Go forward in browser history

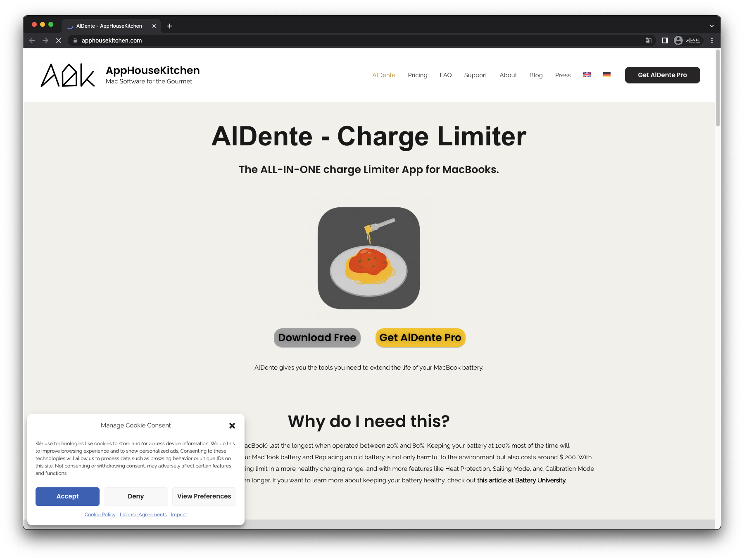pos(45,40)
